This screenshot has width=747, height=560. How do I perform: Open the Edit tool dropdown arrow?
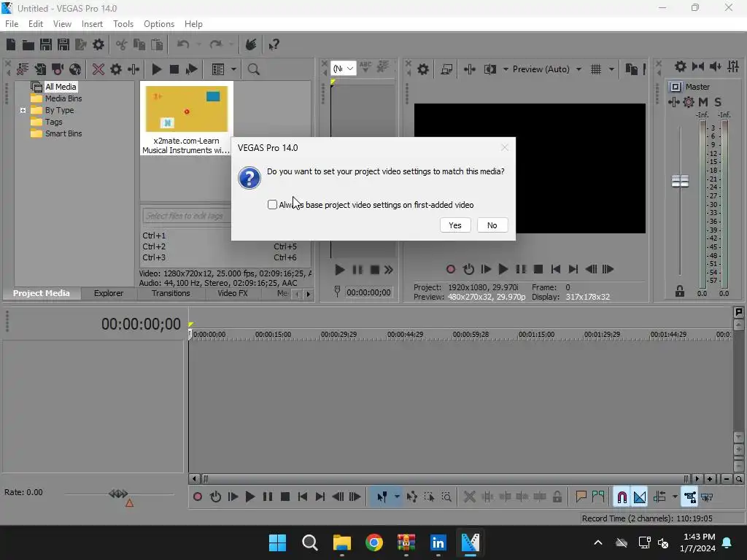[397, 497]
